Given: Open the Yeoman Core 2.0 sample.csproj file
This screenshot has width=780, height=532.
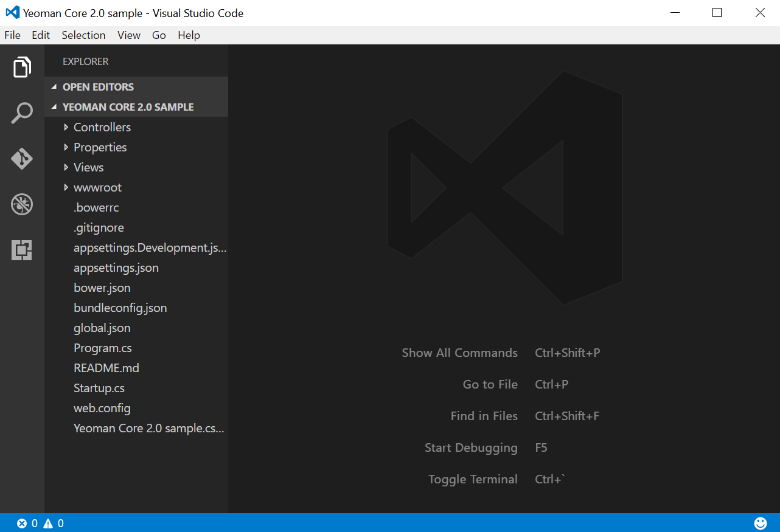Looking at the screenshot, I should [x=136, y=428].
